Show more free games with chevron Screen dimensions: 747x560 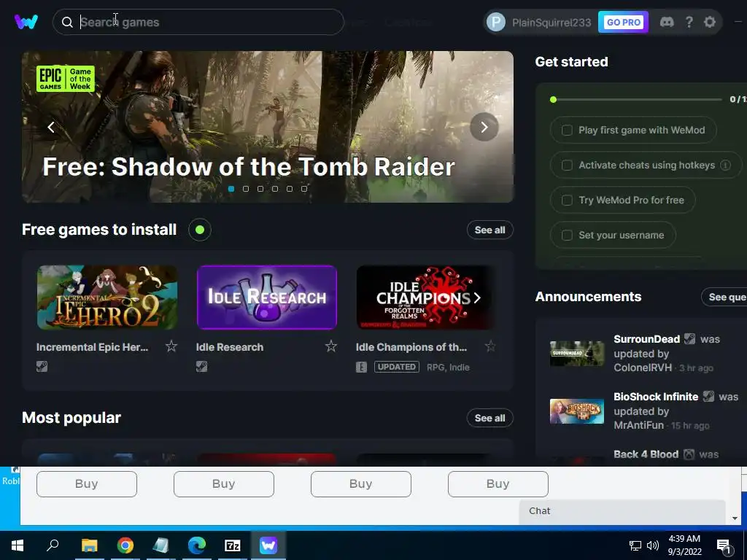477,297
